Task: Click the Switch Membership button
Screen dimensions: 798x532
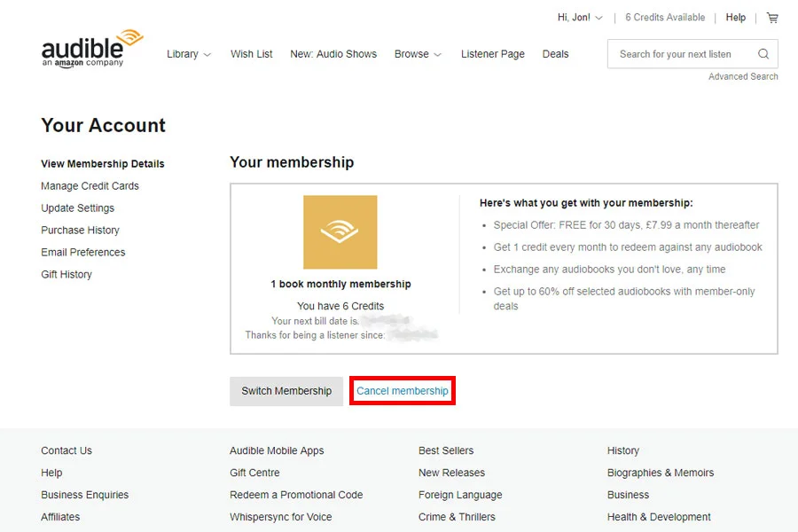Action: point(286,391)
